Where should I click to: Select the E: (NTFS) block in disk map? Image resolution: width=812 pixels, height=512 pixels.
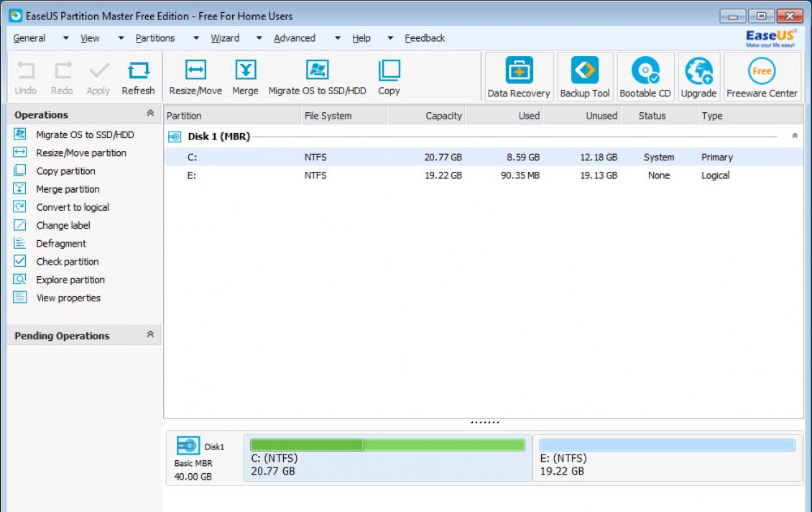(668, 458)
